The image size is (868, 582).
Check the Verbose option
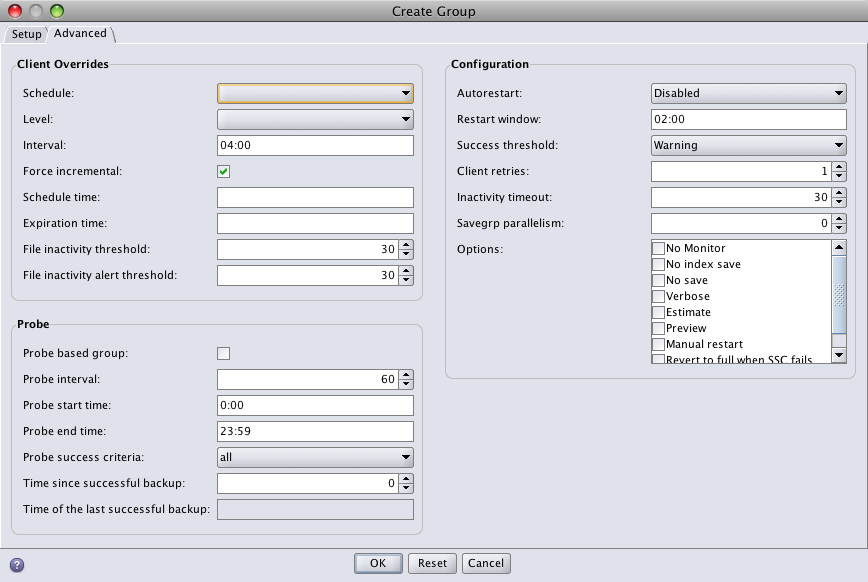[x=659, y=297]
